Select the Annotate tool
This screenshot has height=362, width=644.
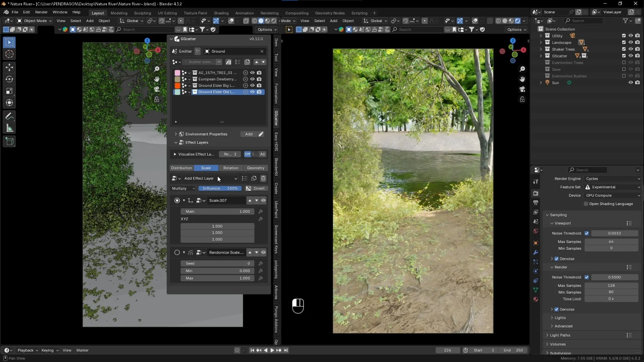pos(9,116)
